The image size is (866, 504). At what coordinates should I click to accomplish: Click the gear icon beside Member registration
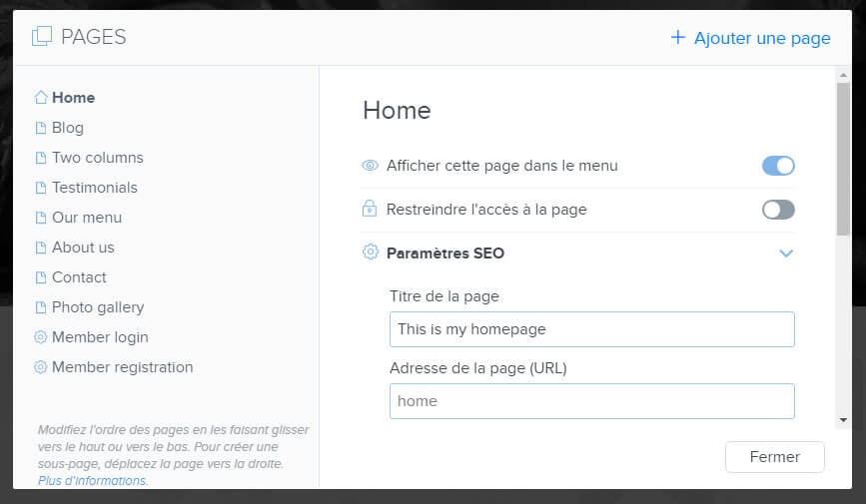(40, 366)
